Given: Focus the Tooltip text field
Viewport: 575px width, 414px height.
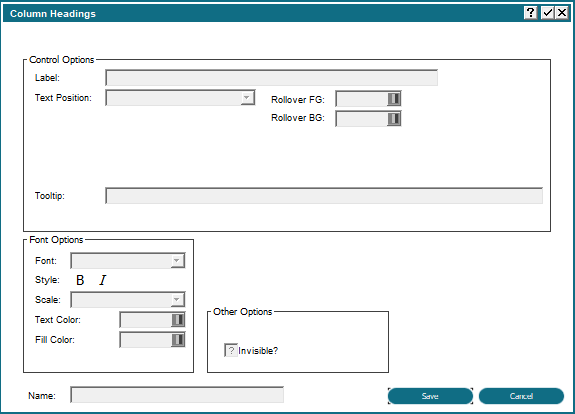Looking at the screenshot, I should pyautogui.click(x=324, y=196).
